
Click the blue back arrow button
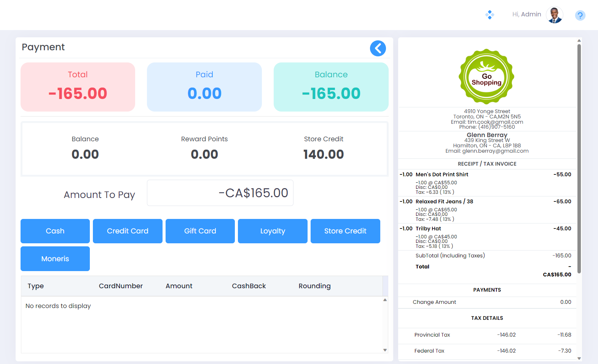378,48
